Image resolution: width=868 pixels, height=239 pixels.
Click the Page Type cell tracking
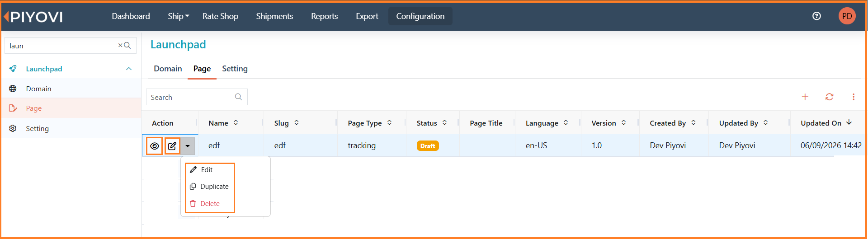(x=362, y=145)
